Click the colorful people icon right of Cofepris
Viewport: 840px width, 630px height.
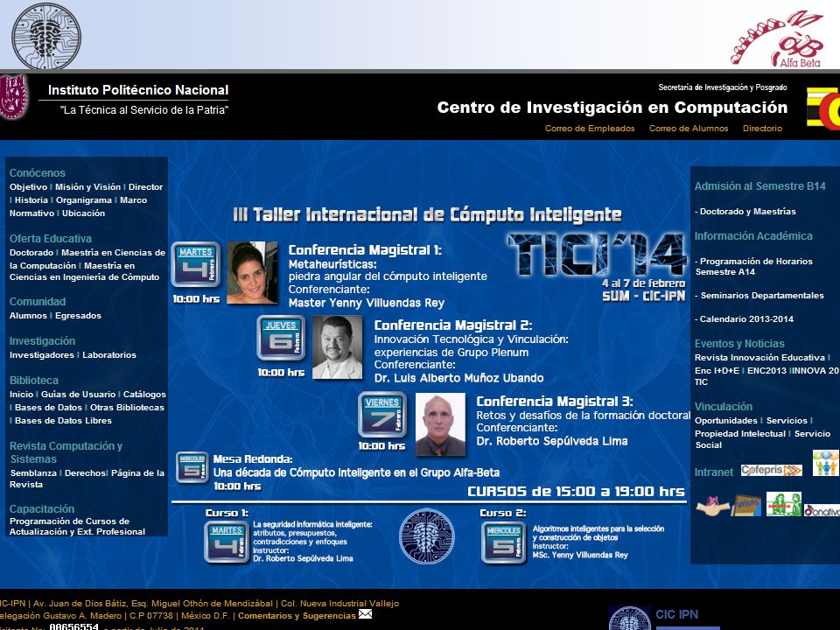825,462
